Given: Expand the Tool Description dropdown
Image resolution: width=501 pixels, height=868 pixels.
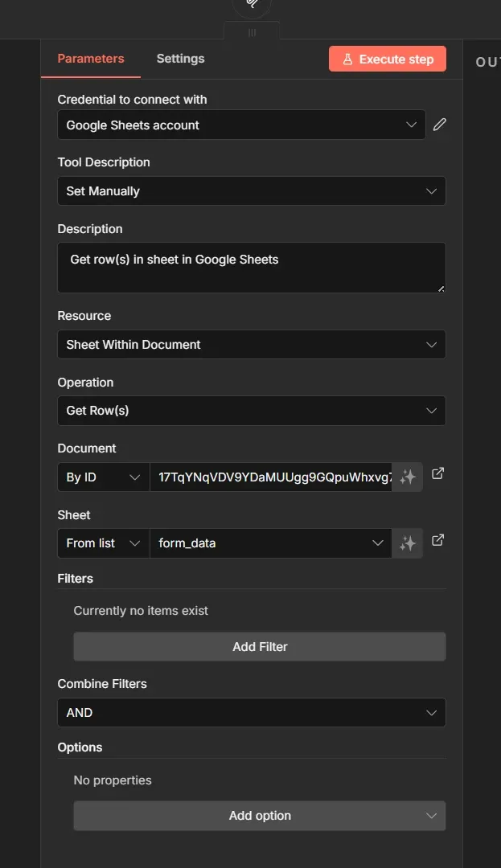Looking at the screenshot, I should [x=251, y=190].
